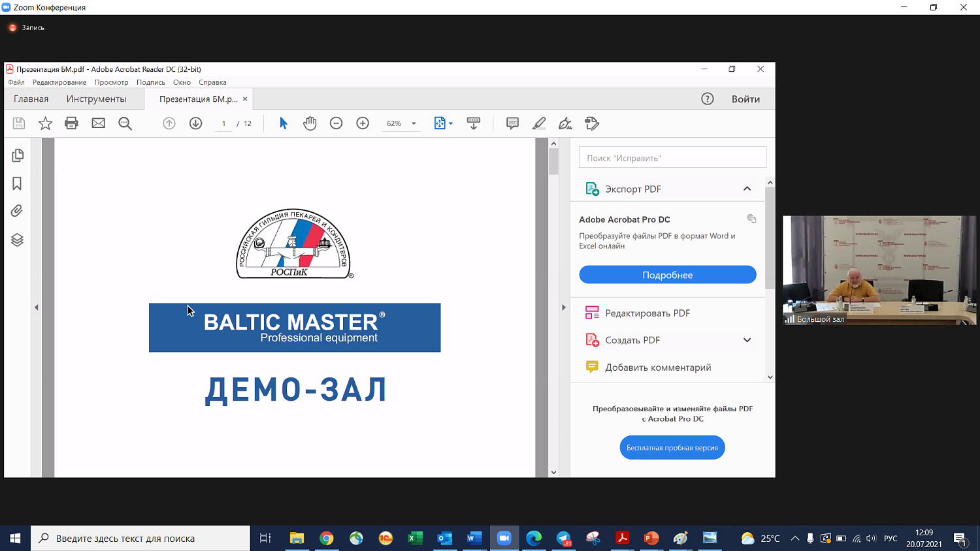The width and height of the screenshot is (980, 551).
Task: Click the page number field
Action: point(223,123)
